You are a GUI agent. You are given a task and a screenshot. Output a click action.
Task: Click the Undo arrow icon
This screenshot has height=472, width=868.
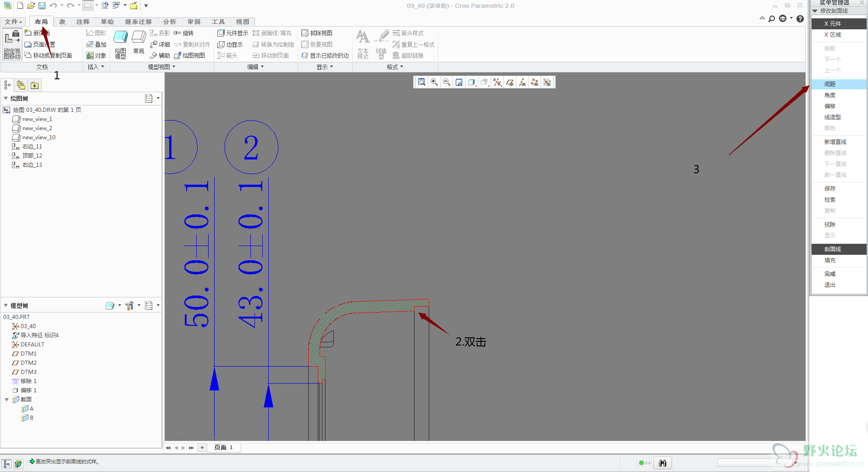click(x=53, y=5)
